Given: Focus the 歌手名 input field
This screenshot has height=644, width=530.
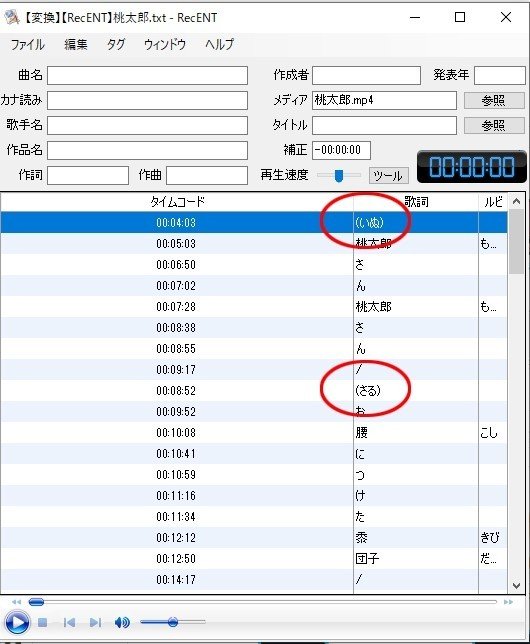Looking at the screenshot, I should click(147, 125).
